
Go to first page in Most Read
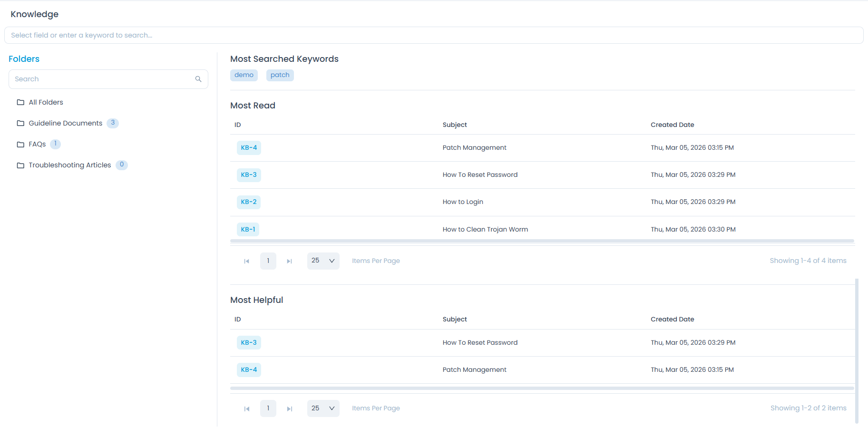point(246,261)
